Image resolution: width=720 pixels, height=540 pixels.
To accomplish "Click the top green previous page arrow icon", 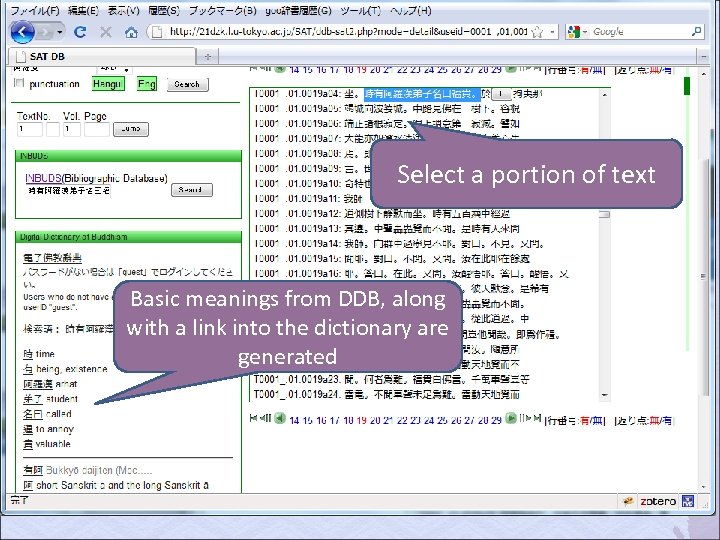I will [x=280, y=69].
